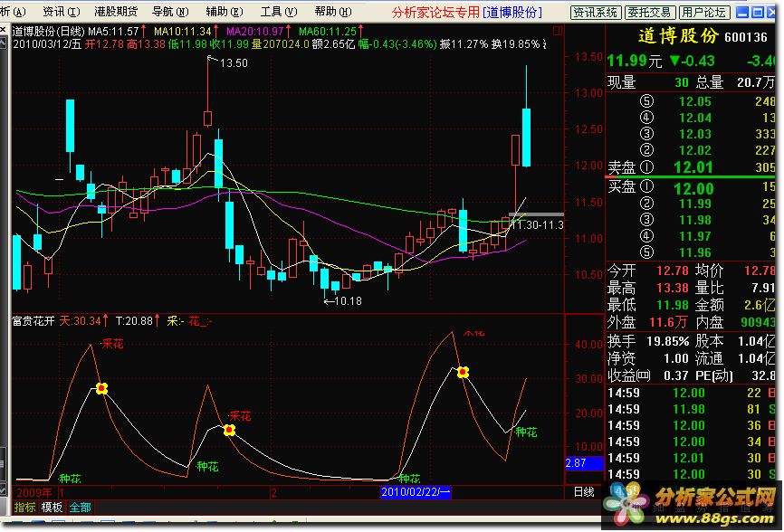784x532 pixels.
Task: Select the 2010/02/22/一 date marker
Action: [415, 492]
